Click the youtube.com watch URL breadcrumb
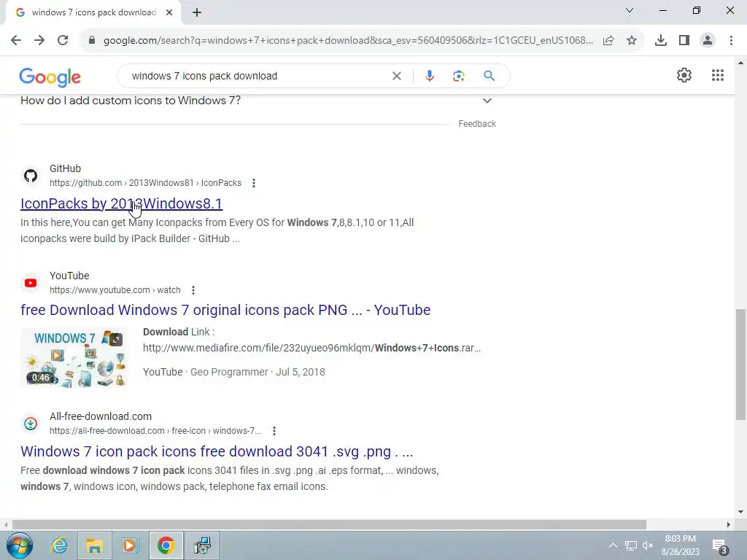 115,290
